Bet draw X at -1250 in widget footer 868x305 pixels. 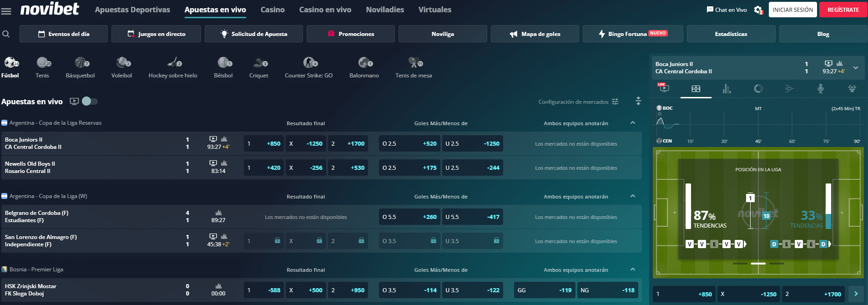tap(749, 294)
